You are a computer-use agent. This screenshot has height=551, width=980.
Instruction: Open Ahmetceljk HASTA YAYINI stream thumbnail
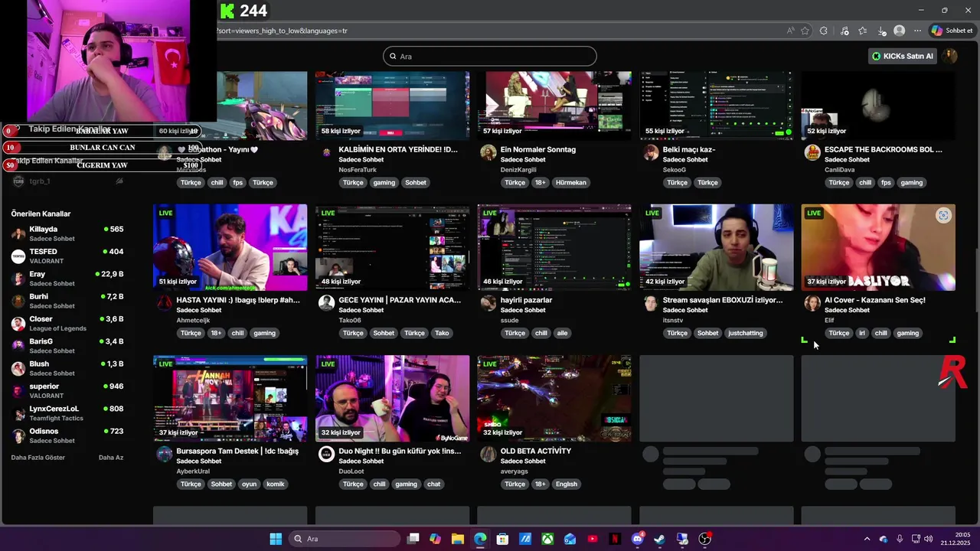[230, 247]
